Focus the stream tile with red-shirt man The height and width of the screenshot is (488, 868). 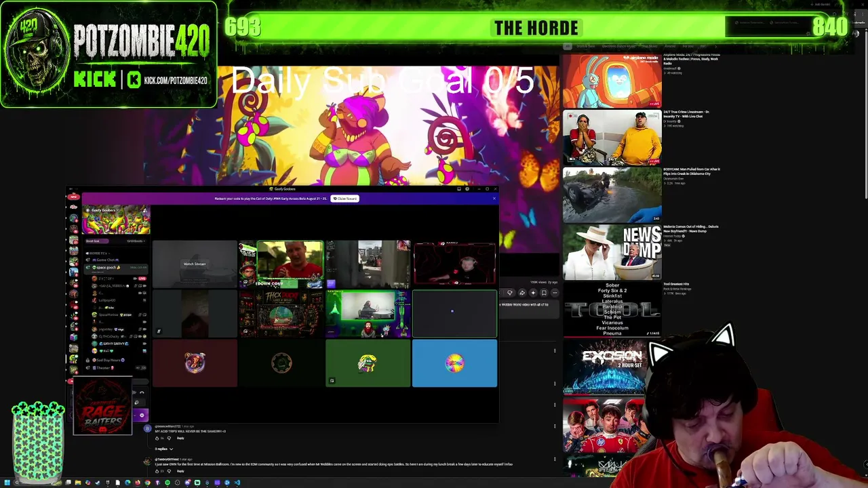(x=281, y=264)
